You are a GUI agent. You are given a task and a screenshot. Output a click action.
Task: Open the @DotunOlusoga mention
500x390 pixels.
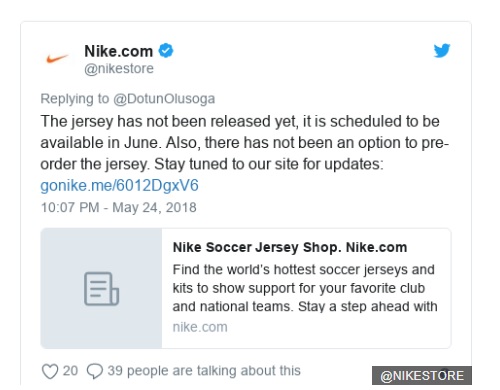[x=164, y=99]
